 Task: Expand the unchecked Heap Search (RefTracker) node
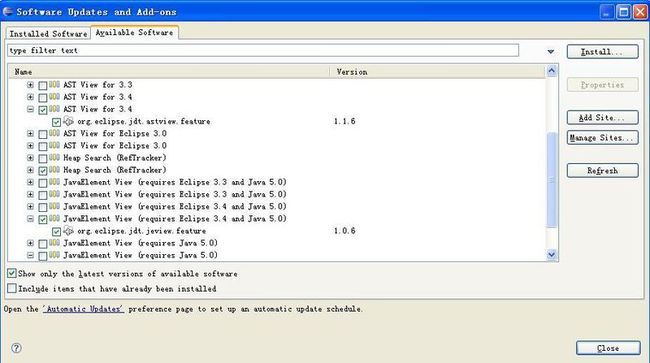[x=30, y=158]
